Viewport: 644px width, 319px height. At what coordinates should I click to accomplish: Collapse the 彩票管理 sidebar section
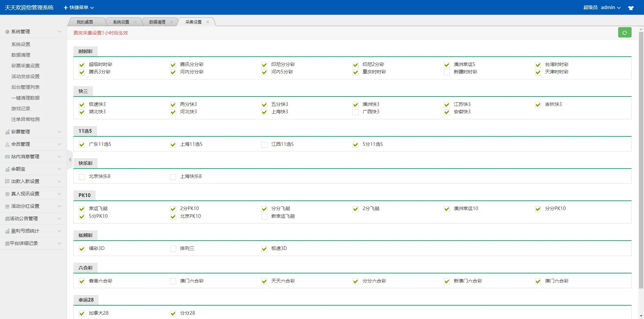click(33, 132)
